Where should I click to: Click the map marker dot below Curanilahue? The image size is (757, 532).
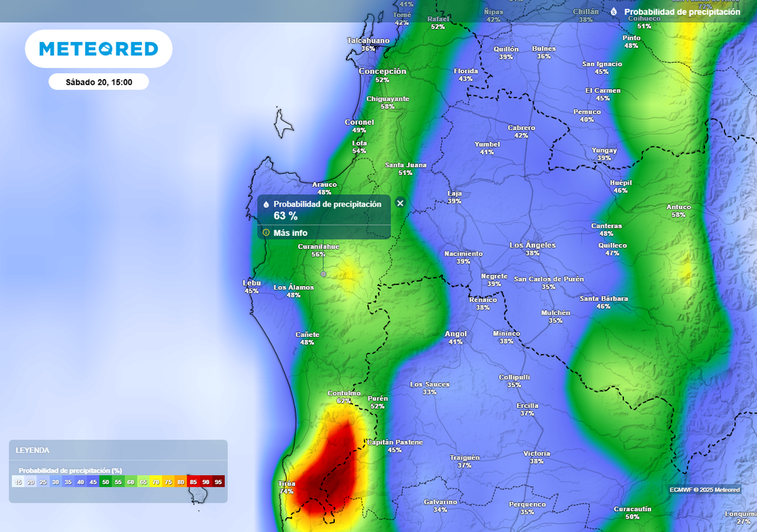pos(323,273)
